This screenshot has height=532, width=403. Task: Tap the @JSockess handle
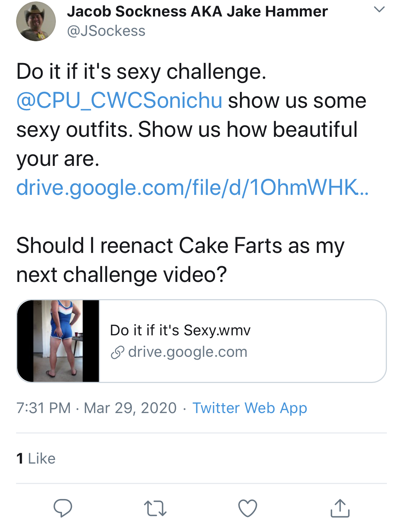106,31
